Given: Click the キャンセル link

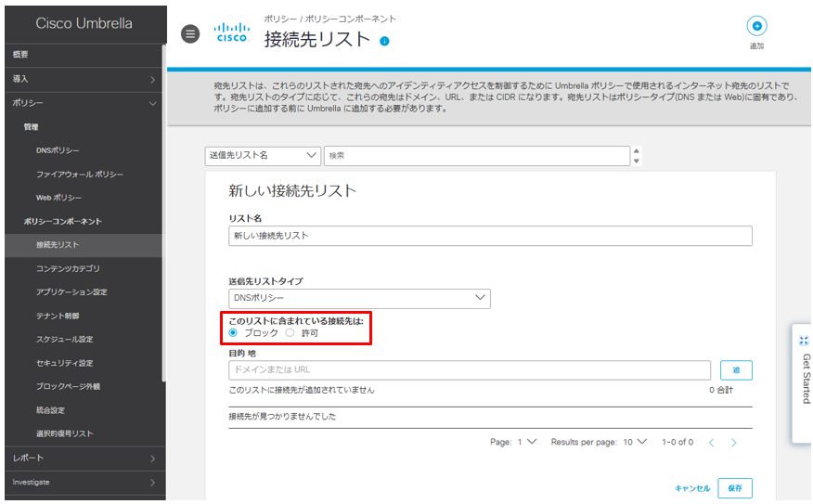Looking at the screenshot, I should click(692, 488).
